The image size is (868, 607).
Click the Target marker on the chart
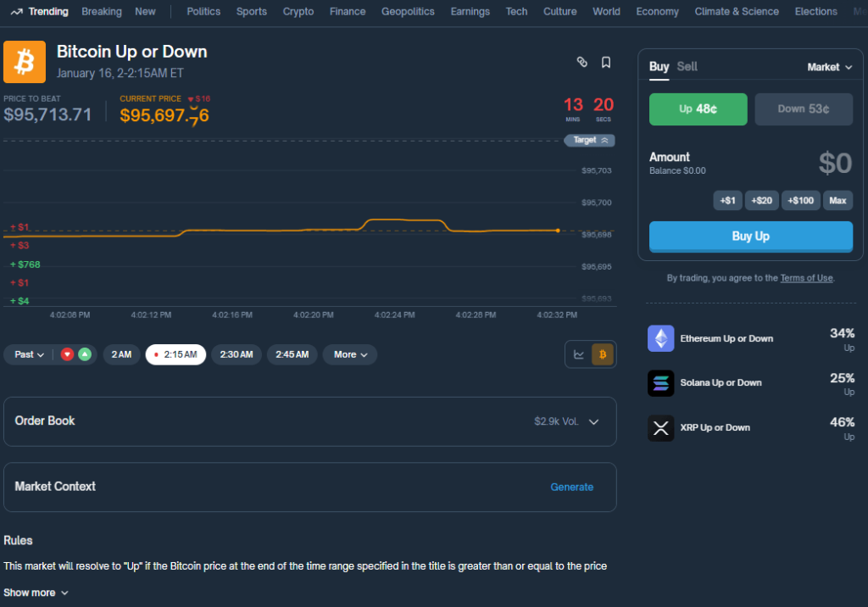tap(589, 140)
